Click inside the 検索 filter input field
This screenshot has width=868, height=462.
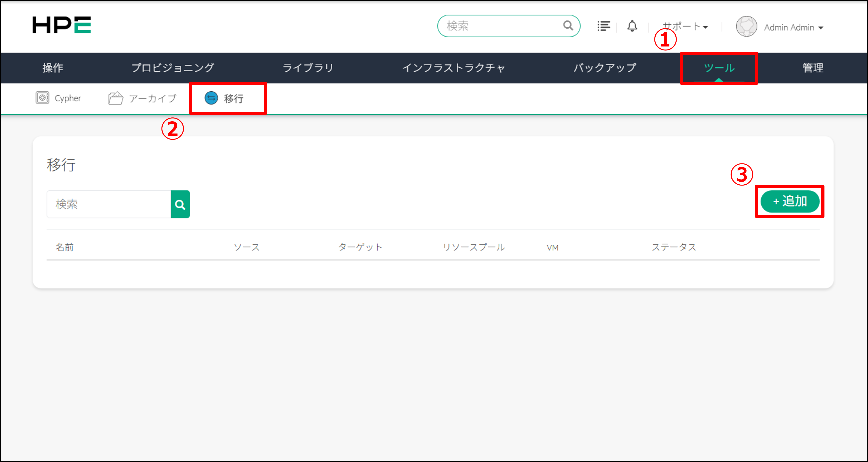click(x=108, y=204)
